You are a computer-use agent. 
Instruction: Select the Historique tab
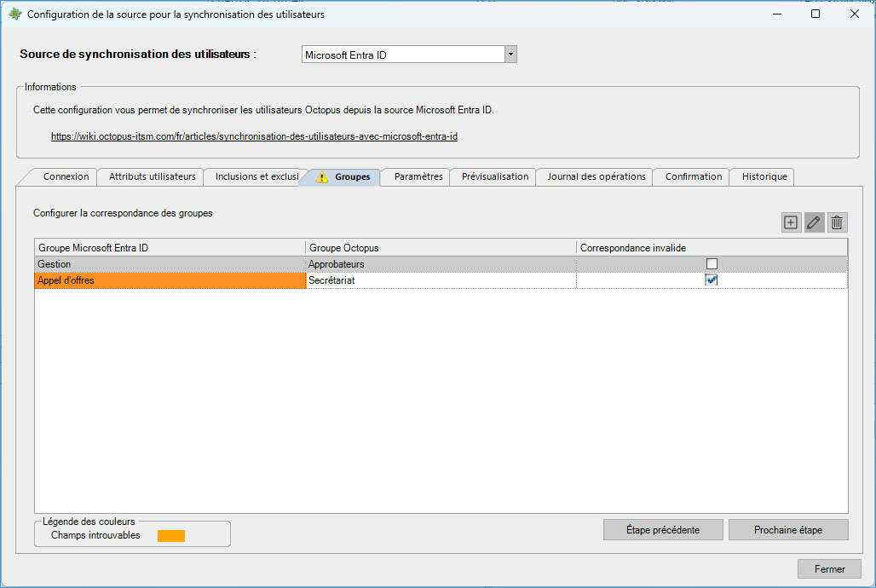(764, 176)
